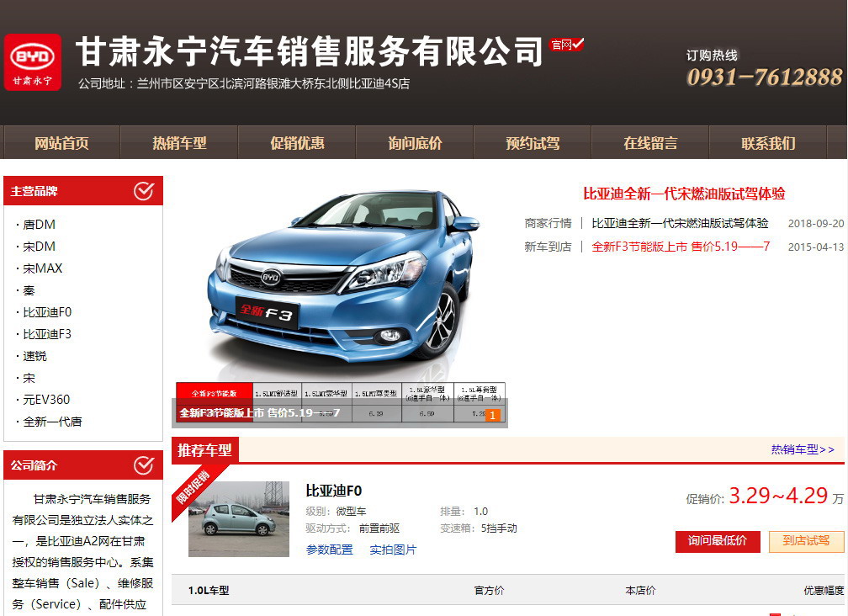Select slide indicator number 1 on the banner

[x=492, y=416]
